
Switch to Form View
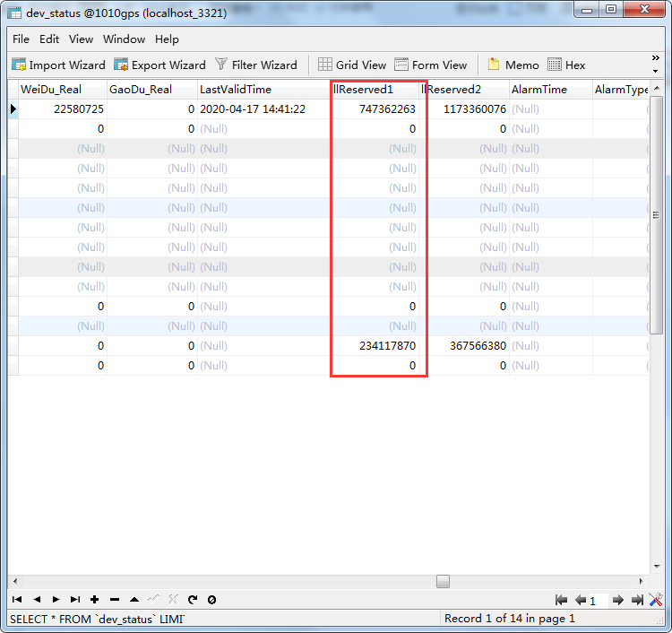pyautogui.click(x=430, y=65)
